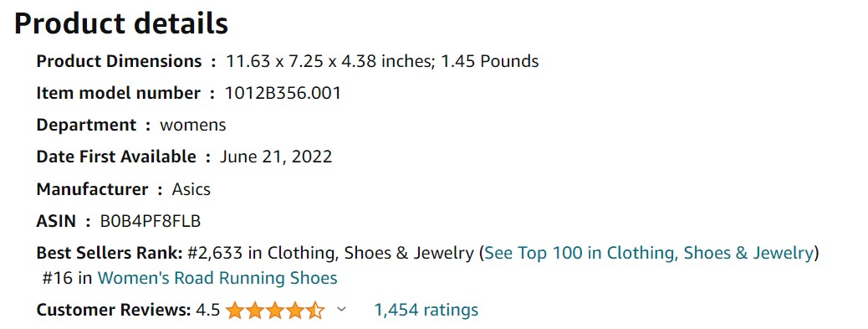Click the Department value womens
The height and width of the screenshot is (329, 868).
coord(192,126)
